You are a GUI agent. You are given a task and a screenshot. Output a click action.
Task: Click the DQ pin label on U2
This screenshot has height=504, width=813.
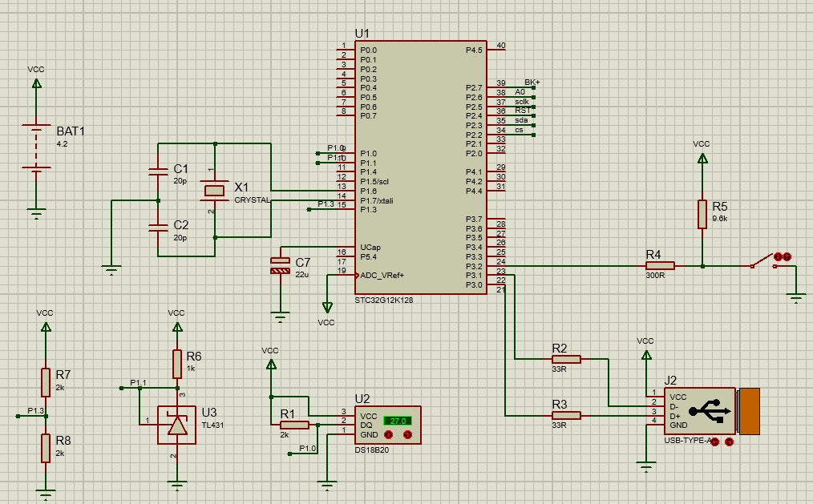tap(366, 425)
